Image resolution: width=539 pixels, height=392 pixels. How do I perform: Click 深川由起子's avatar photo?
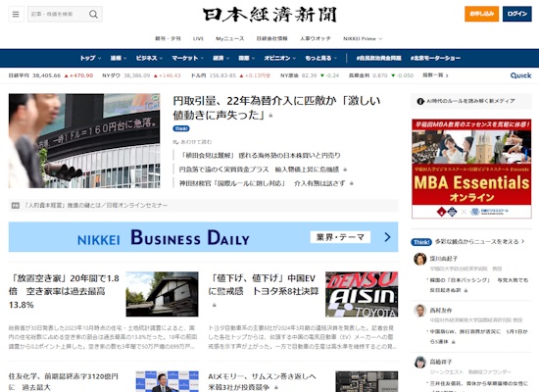(419, 259)
